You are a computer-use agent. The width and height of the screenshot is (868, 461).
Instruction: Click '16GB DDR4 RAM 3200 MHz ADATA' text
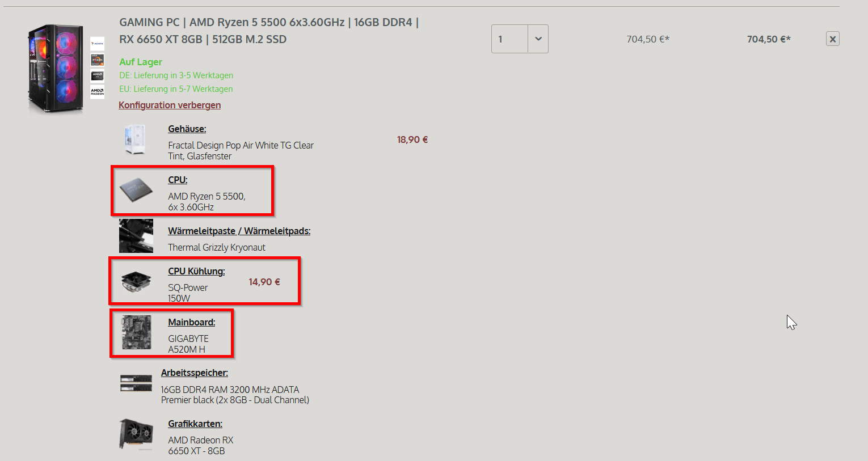(230, 390)
